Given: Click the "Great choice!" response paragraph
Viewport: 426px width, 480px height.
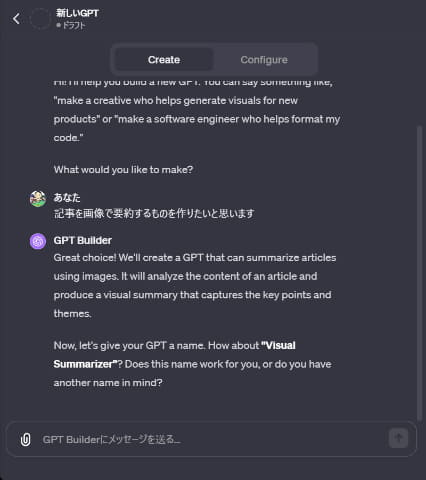Looking at the screenshot, I should (195, 286).
